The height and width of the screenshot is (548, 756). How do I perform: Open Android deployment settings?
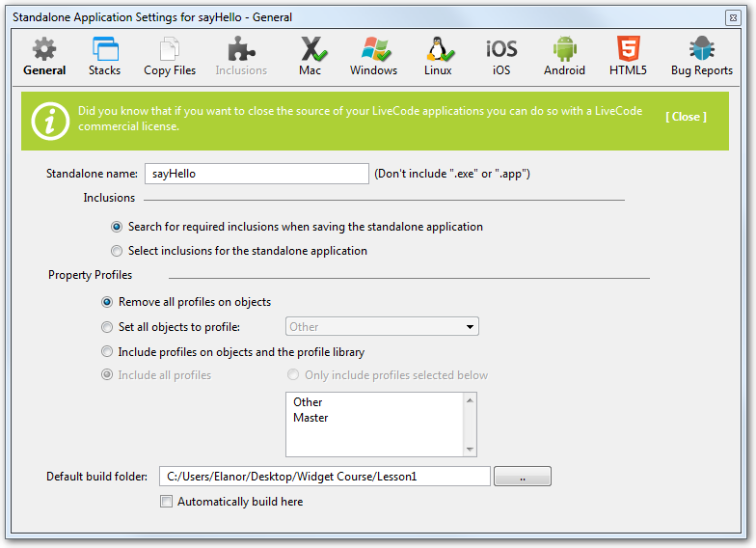[564, 56]
